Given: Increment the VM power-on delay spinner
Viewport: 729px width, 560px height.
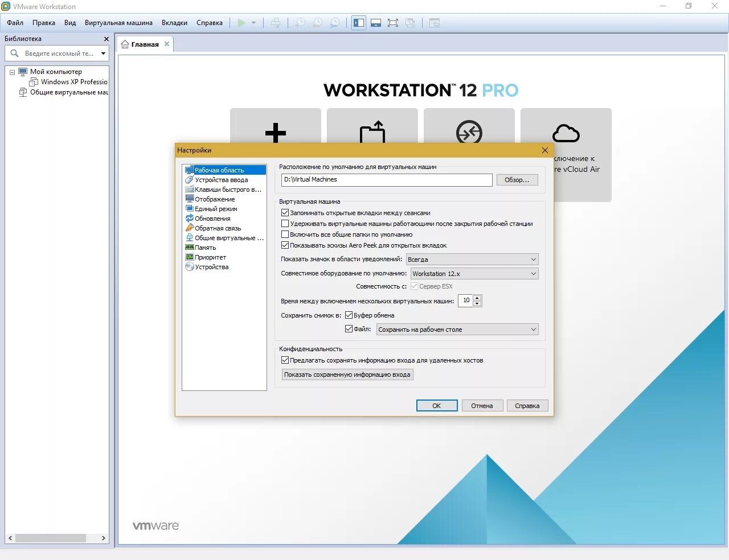Looking at the screenshot, I should click(477, 298).
